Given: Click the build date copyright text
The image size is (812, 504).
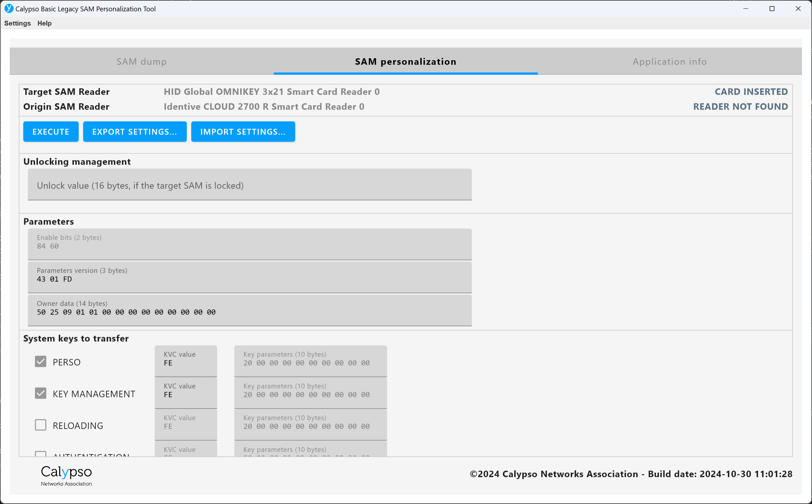Looking at the screenshot, I should pyautogui.click(x=631, y=474).
